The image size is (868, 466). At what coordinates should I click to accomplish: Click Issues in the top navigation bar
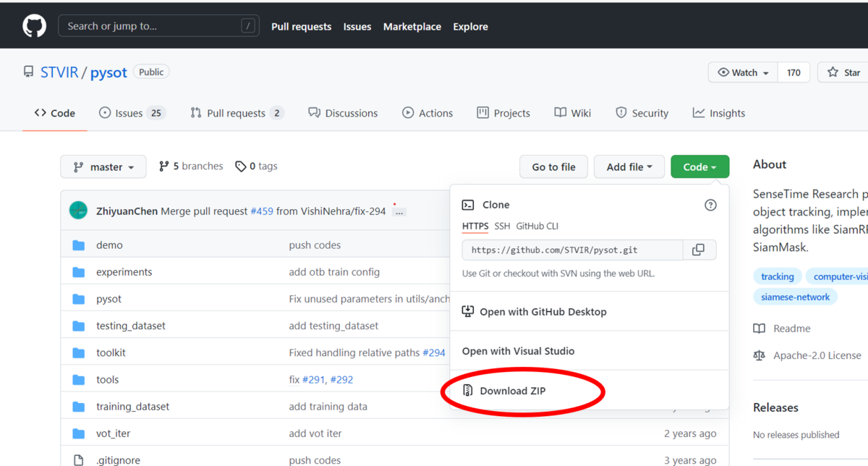357,27
